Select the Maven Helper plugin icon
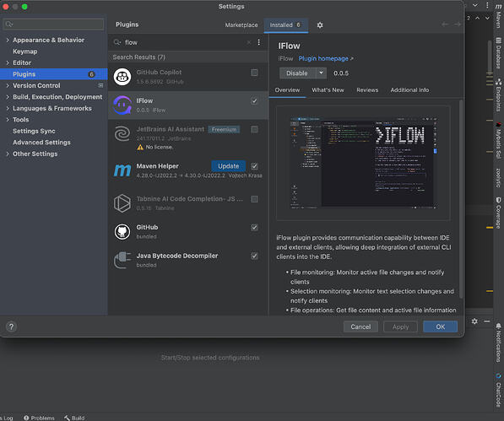The width and height of the screenshot is (504, 421). [x=122, y=170]
